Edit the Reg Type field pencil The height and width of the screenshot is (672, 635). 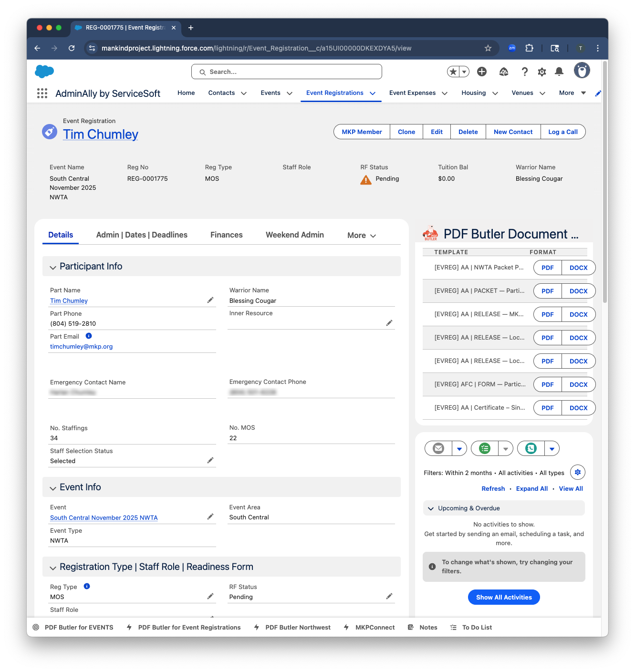click(x=210, y=596)
